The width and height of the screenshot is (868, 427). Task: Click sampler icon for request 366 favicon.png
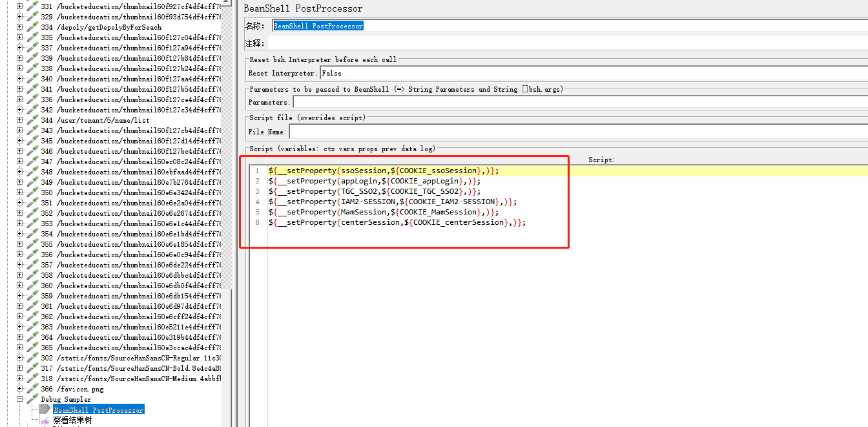click(x=32, y=389)
